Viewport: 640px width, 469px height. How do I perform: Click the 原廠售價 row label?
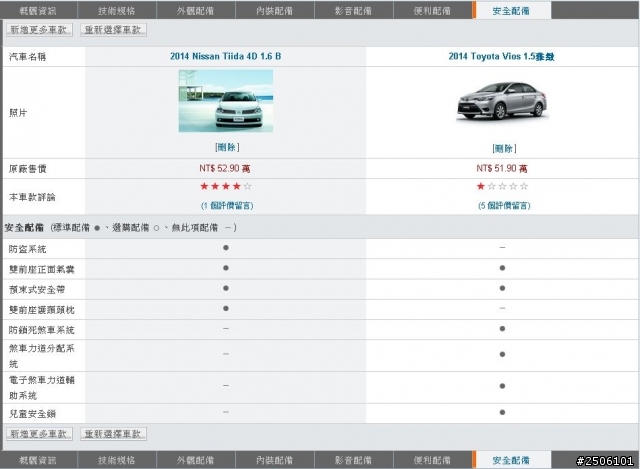coord(28,169)
